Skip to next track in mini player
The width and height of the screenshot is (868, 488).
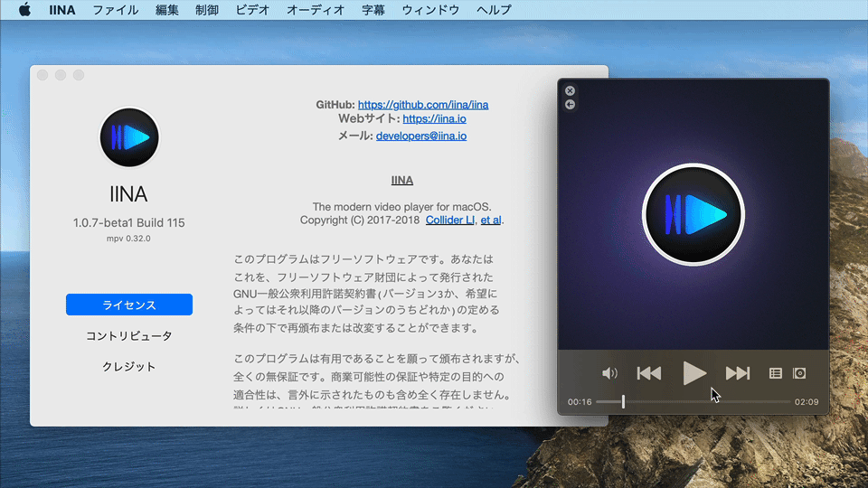(x=738, y=373)
